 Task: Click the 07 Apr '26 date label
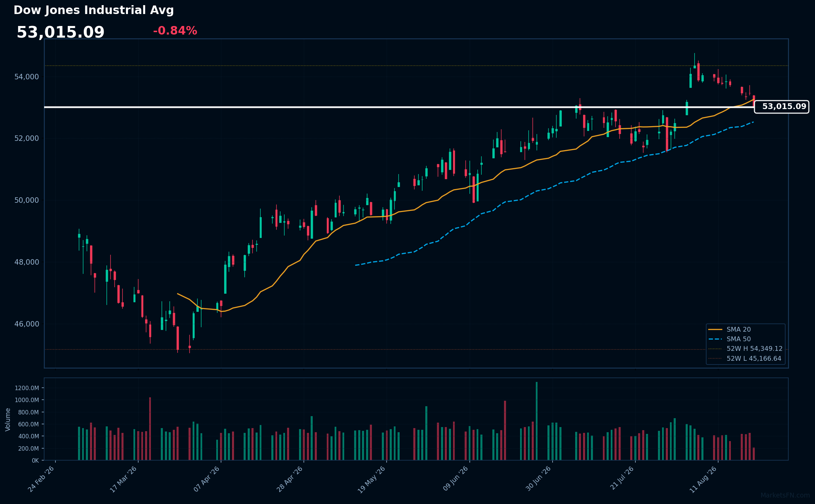pyautogui.click(x=207, y=479)
